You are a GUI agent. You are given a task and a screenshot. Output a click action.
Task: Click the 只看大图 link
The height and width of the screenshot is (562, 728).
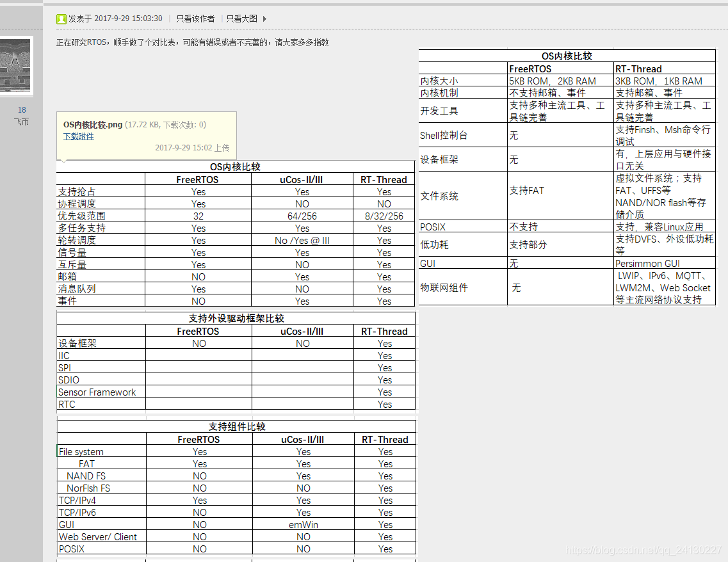tap(242, 19)
